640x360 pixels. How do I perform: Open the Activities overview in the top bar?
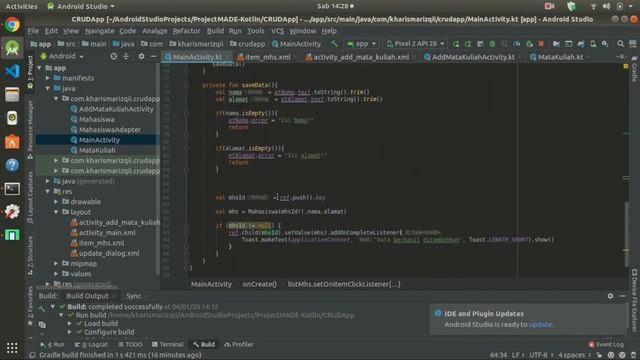tap(21, 6)
